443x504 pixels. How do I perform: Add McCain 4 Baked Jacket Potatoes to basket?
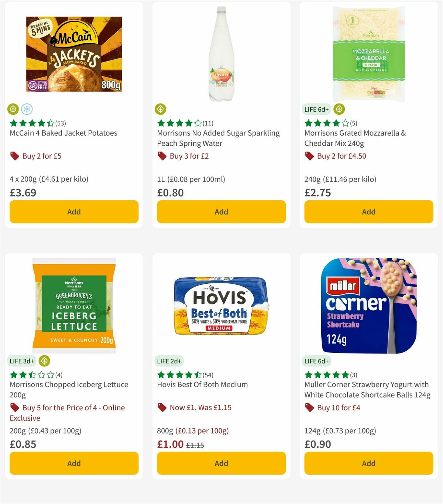(74, 212)
